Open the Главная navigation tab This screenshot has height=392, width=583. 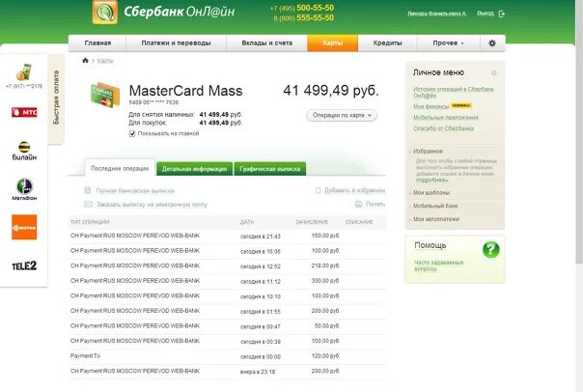(97, 43)
